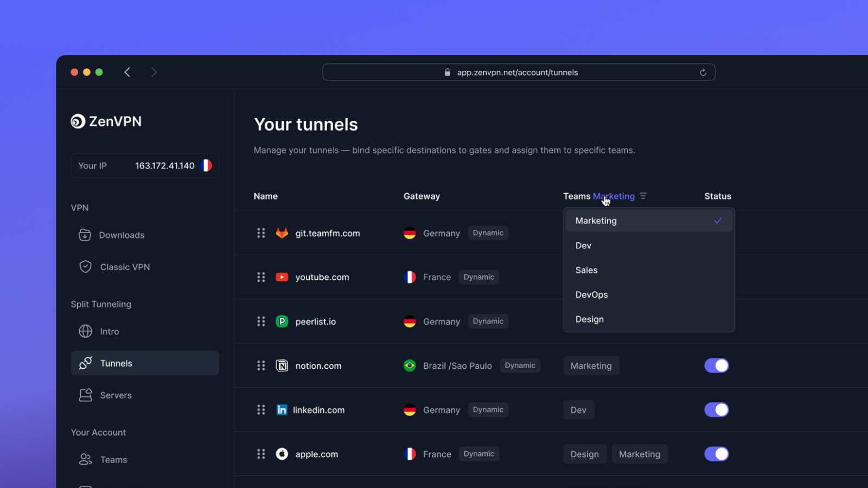This screenshot has height=488, width=868.
Task: Click the Teams filter lines icon
Action: [643, 196]
